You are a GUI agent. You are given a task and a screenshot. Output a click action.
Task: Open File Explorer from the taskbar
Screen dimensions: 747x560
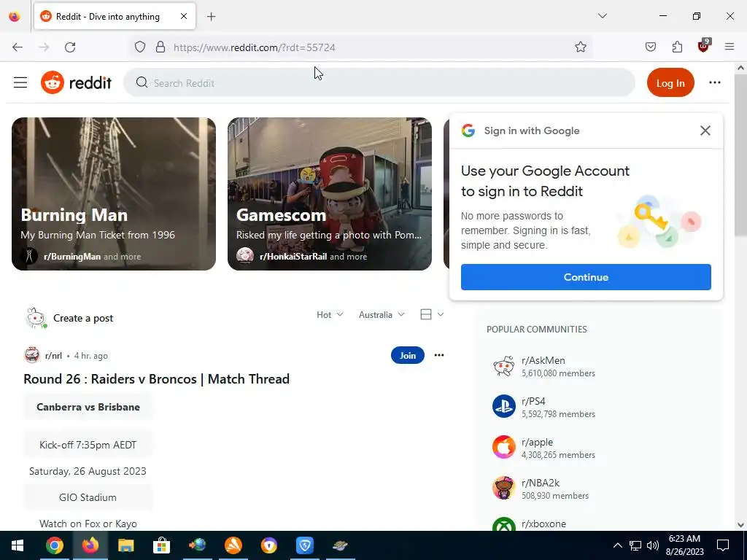click(x=125, y=545)
